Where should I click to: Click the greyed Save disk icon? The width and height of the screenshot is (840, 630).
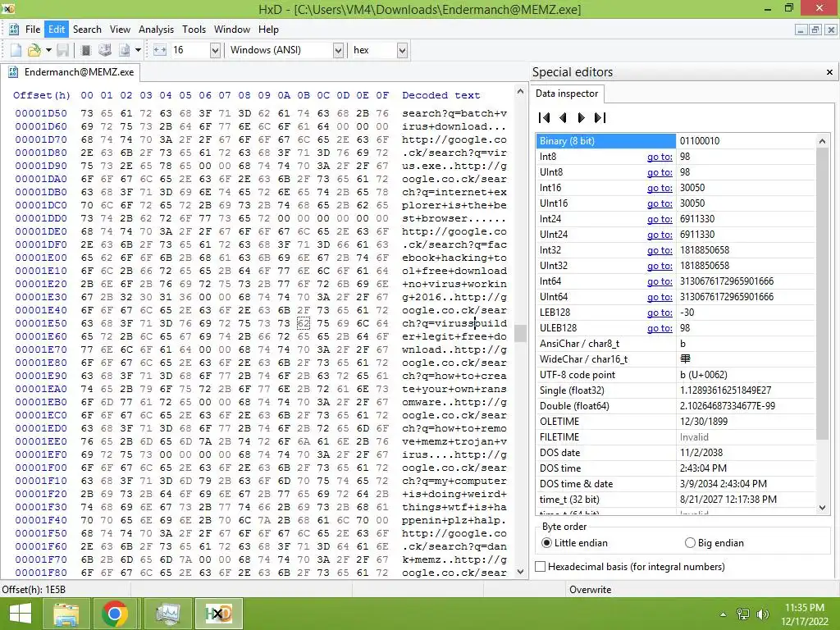click(x=62, y=50)
